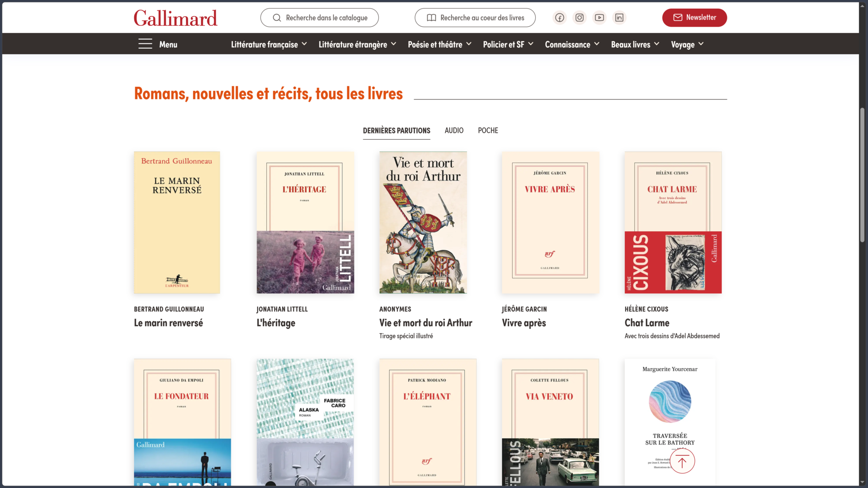Click the hamburger menu icon
This screenshot has height=488, width=868.
click(145, 44)
